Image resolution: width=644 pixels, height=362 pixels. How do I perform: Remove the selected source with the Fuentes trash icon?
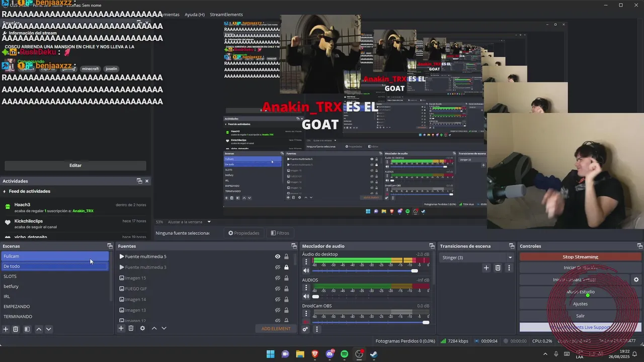tap(131, 328)
